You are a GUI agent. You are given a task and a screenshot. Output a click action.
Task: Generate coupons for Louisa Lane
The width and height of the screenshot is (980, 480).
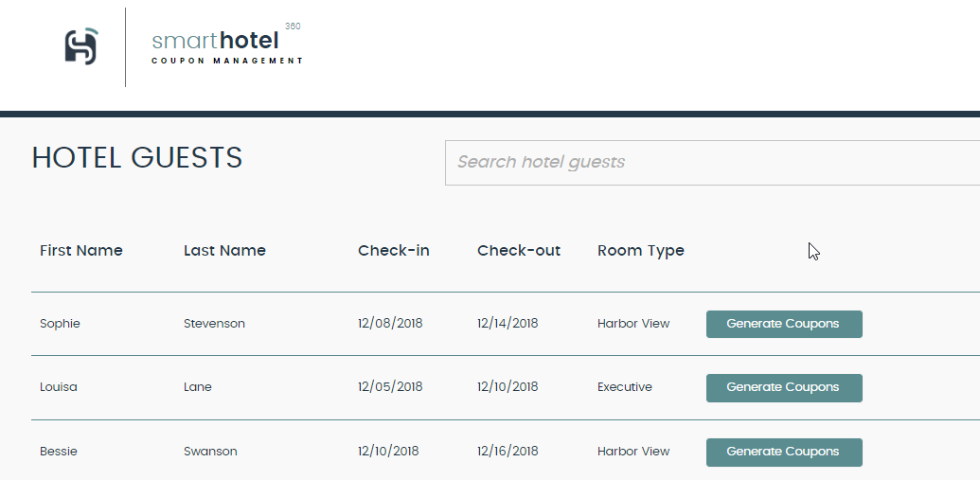(784, 387)
